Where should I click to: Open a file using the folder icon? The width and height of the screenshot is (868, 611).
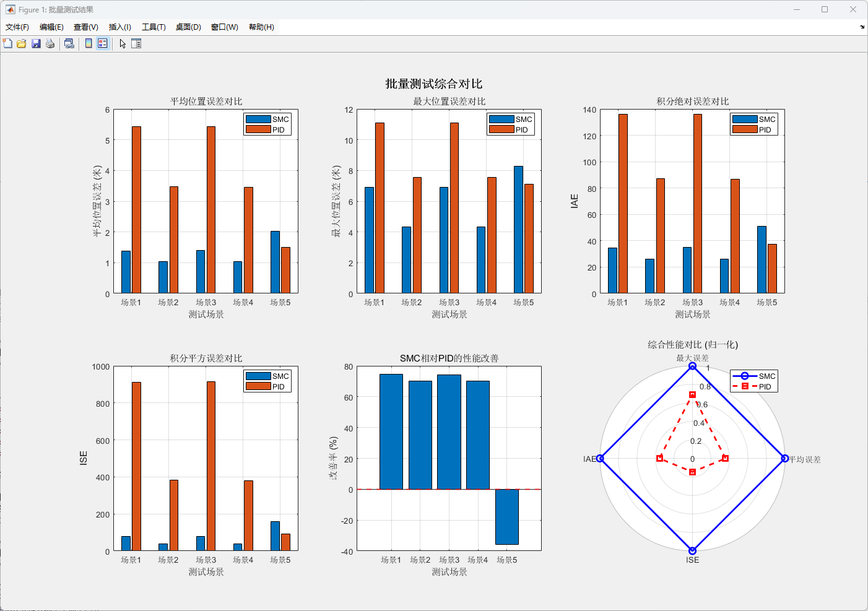(x=22, y=43)
